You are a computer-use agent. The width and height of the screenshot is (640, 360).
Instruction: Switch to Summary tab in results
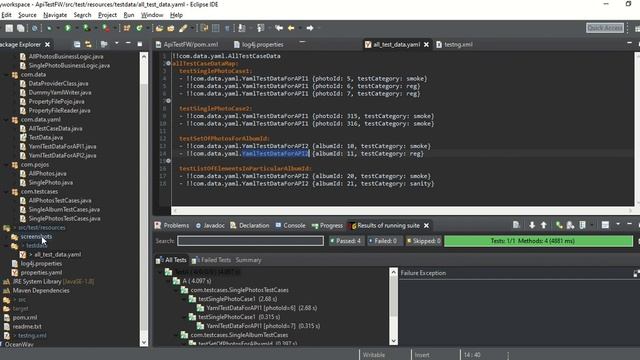tap(248, 260)
